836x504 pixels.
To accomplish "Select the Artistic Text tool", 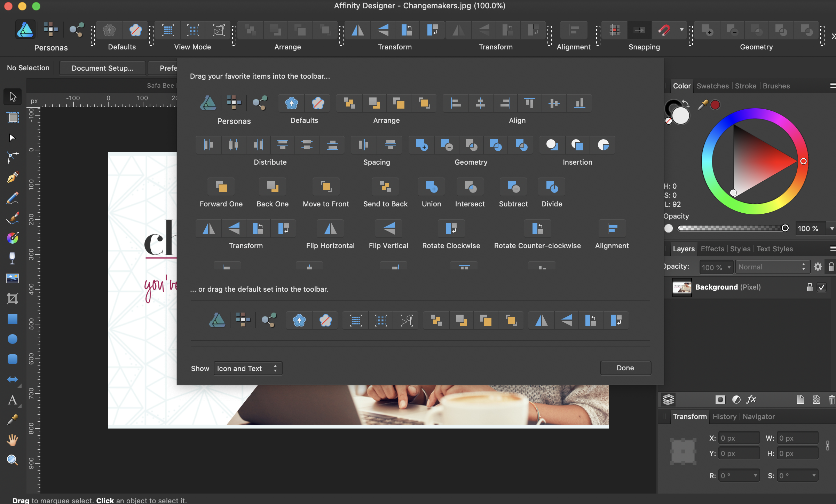I will [13, 400].
